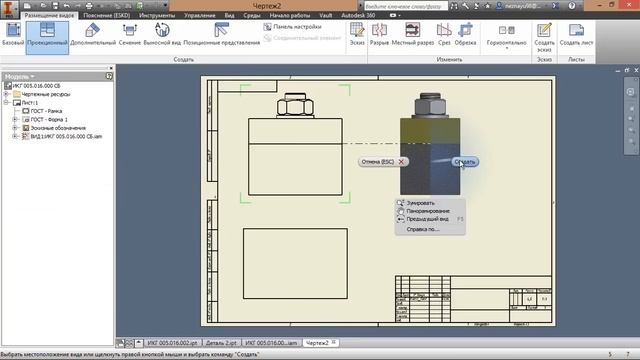Viewport: 640px width, 360px height.
Task: Open the Модель browser dropdown
Action: 20,76
